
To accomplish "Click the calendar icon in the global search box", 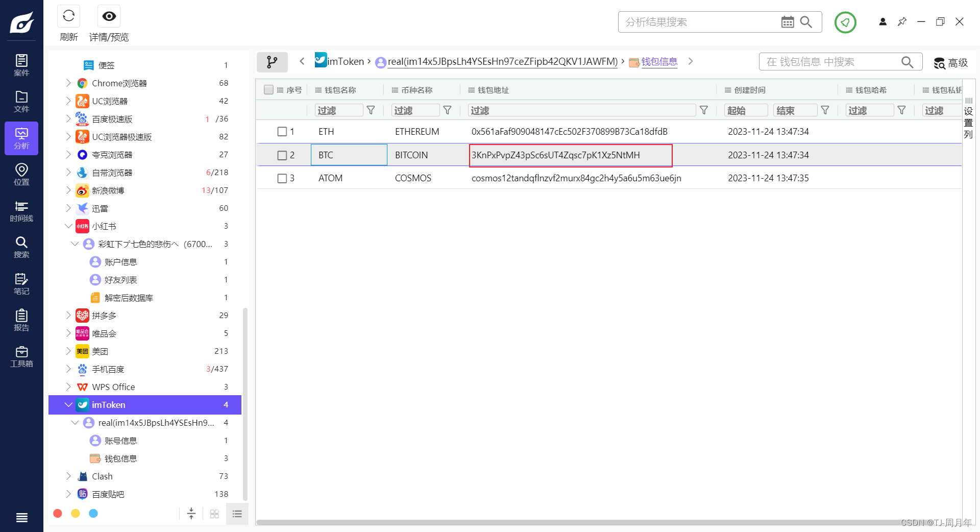I will tap(788, 22).
